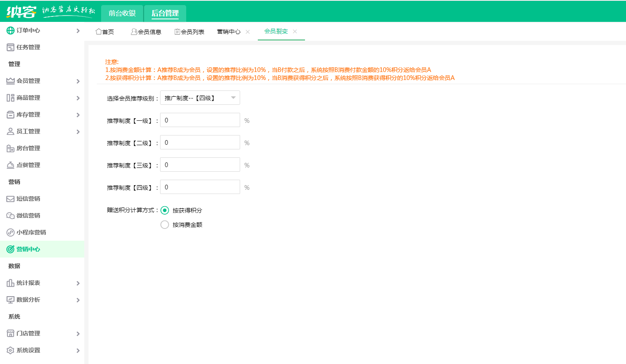Click the 短信营销 envelope icon
Image resolution: width=626 pixels, height=364 pixels.
click(x=9, y=199)
